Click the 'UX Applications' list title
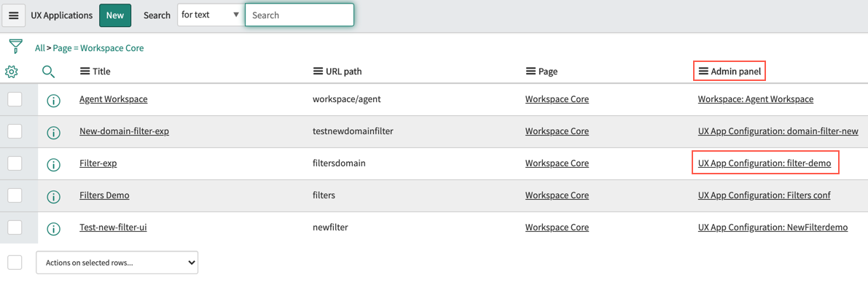Screen dimensions: 868x283 [x=62, y=15]
